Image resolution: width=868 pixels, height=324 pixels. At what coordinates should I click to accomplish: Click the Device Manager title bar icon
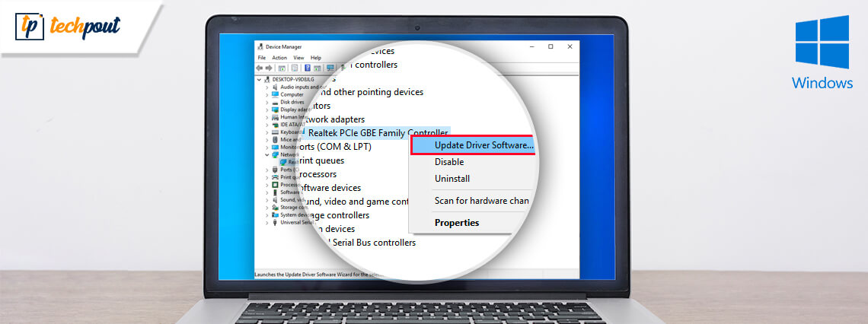(260, 46)
